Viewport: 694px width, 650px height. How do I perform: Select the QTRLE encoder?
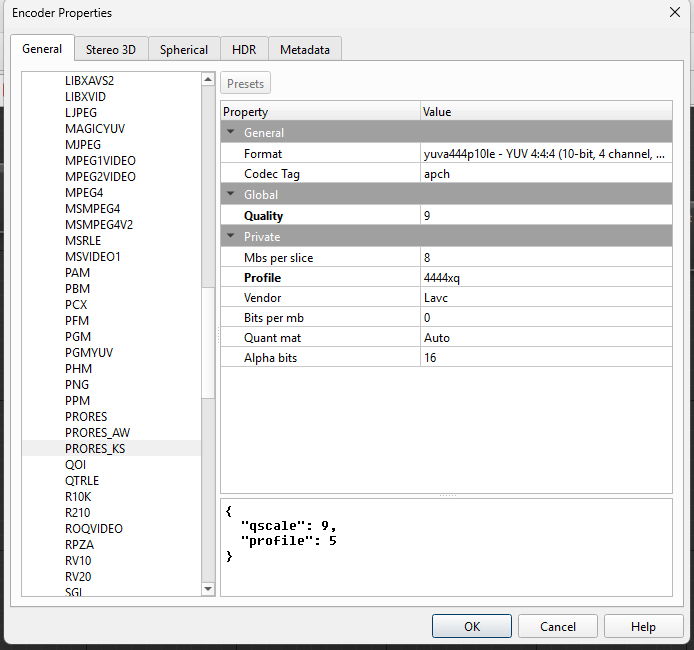coord(82,480)
